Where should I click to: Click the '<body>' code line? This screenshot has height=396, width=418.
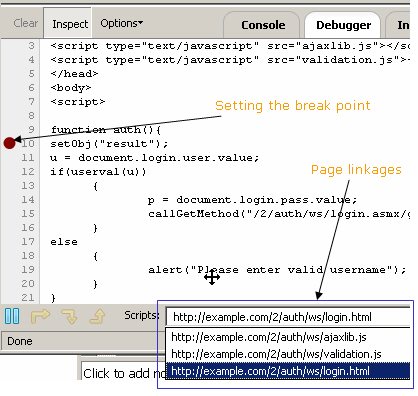(x=71, y=88)
